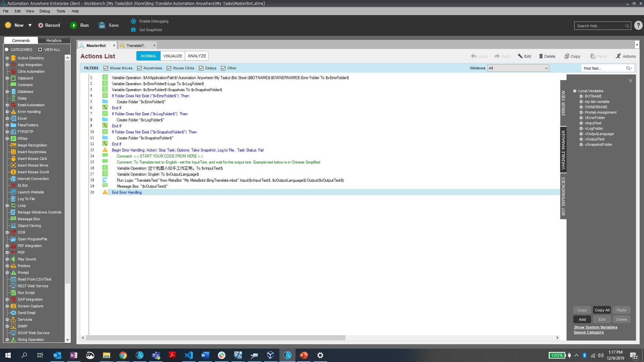Select the Launch Website command

31,192
